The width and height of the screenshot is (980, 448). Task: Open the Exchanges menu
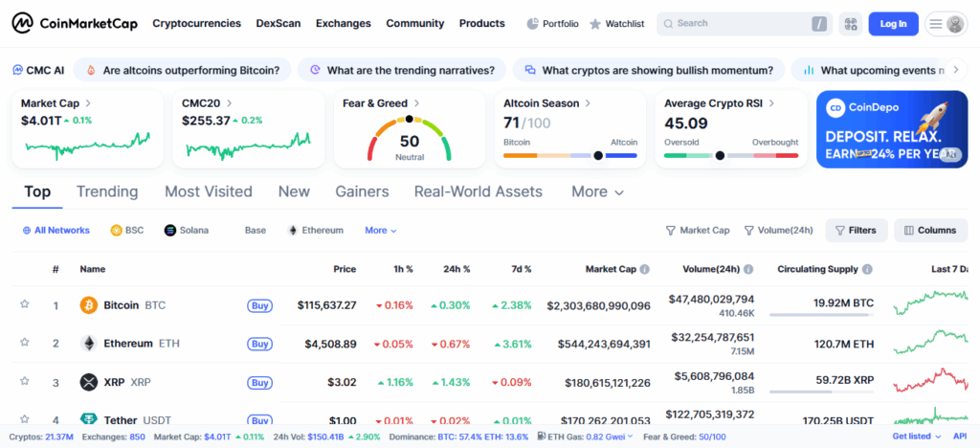point(344,24)
